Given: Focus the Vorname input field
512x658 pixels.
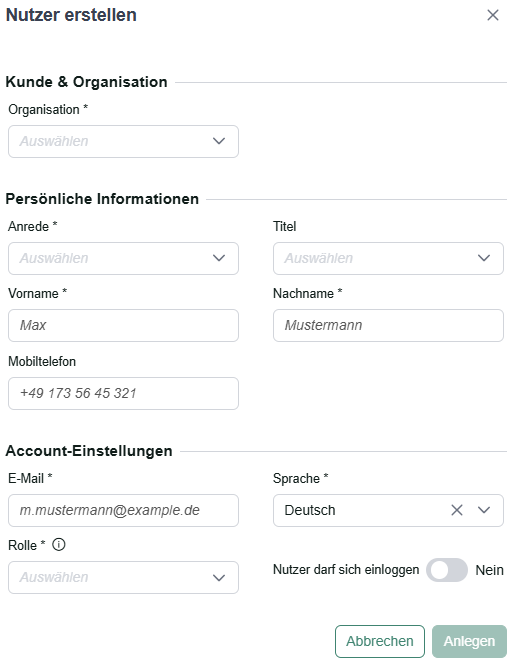Looking at the screenshot, I should [123, 325].
